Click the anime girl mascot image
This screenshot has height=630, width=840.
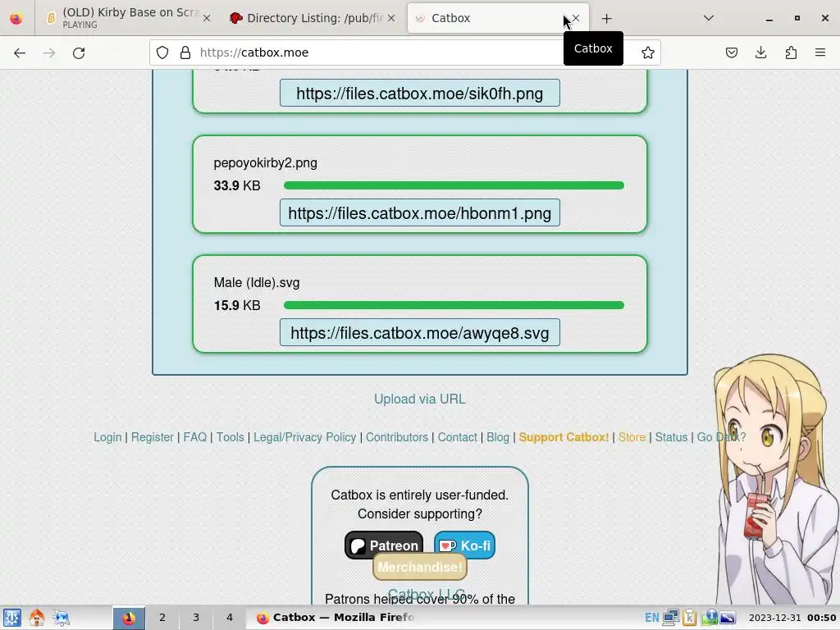pos(777,479)
